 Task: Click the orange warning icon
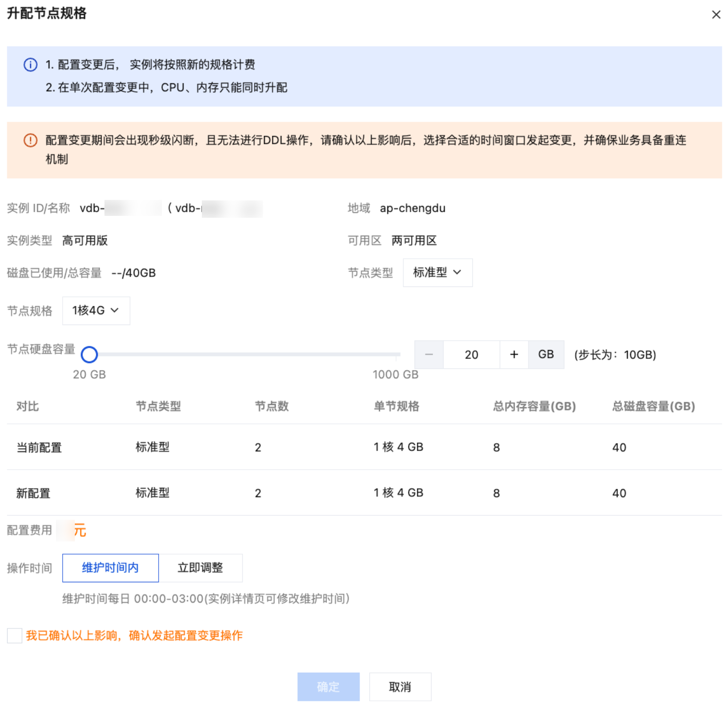coord(31,140)
